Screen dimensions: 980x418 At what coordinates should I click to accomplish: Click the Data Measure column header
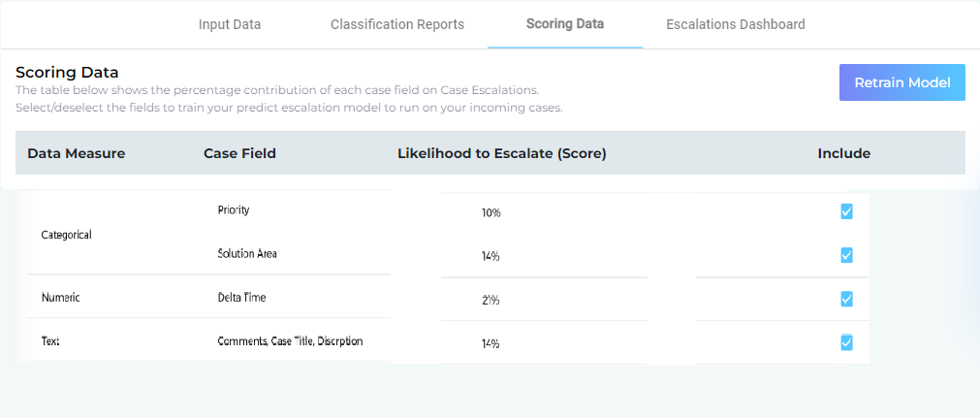coord(76,153)
